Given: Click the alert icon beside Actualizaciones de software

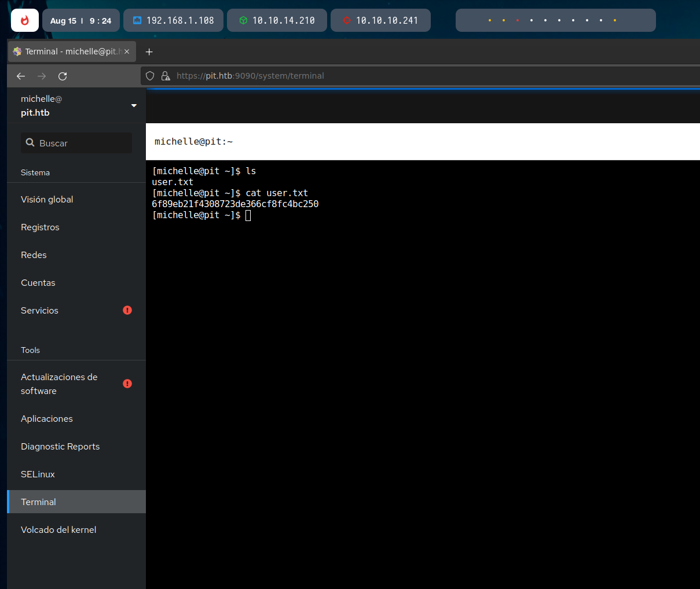Looking at the screenshot, I should (127, 384).
